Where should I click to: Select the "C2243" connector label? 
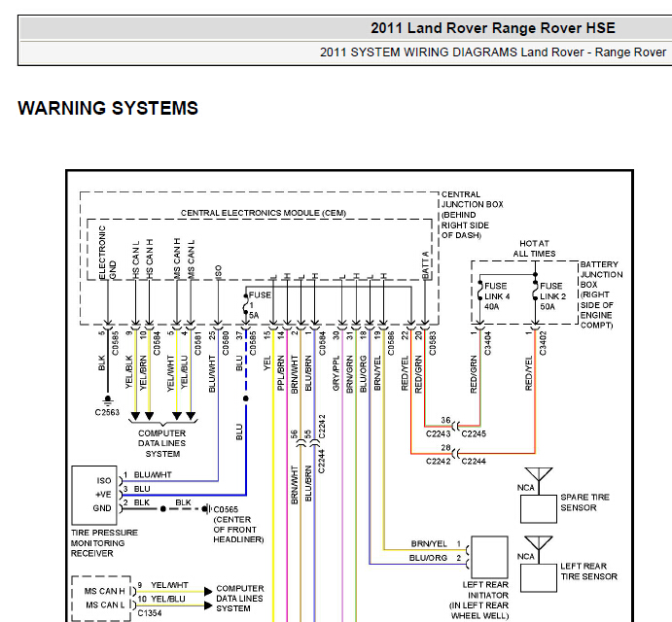pos(438,434)
